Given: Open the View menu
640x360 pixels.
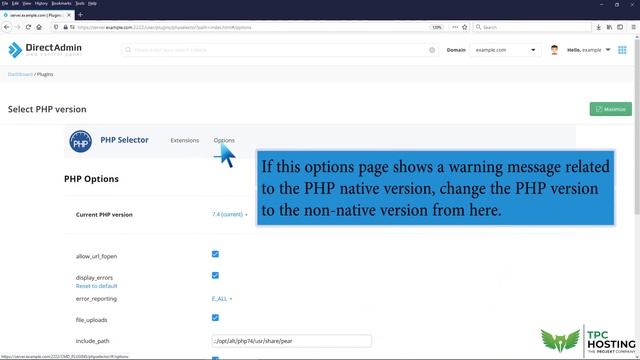Looking at the screenshot, I should click(x=27, y=3).
